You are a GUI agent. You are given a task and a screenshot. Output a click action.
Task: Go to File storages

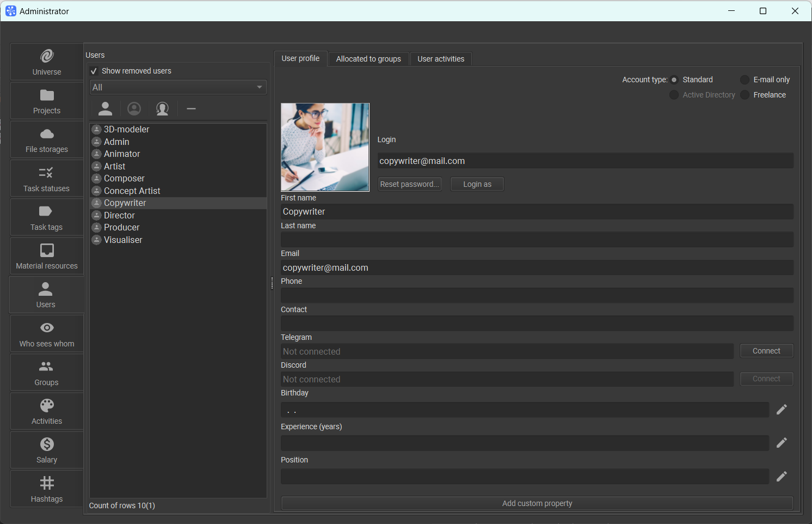(47, 139)
